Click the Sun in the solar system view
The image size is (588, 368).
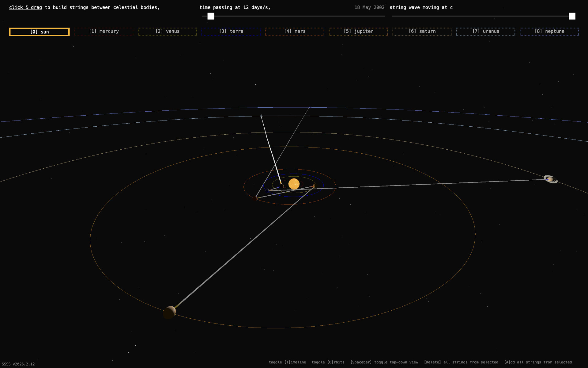(x=294, y=184)
